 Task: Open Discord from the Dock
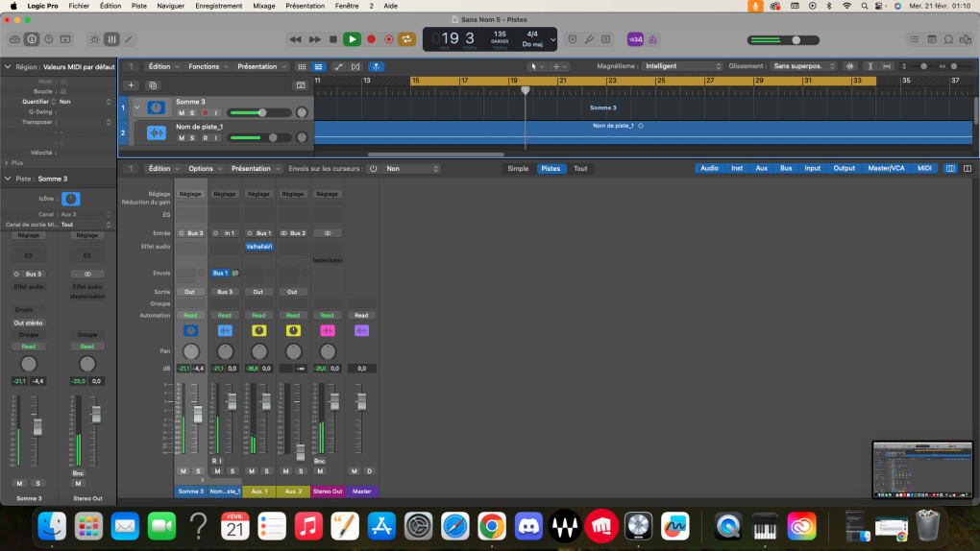tap(527, 525)
